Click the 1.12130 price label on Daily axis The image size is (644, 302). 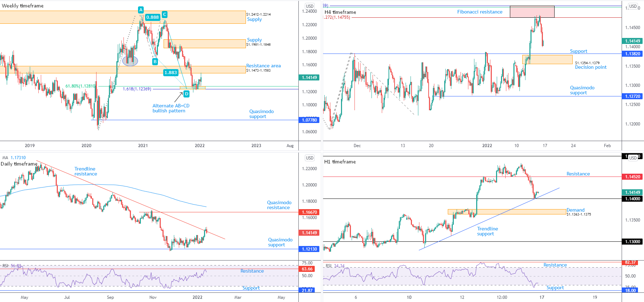coord(310,249)
